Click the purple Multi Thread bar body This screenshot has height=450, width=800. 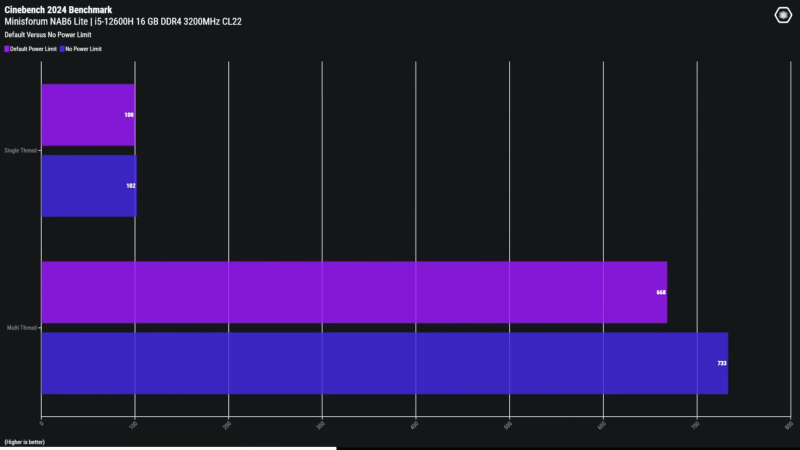tap(350, 292)
